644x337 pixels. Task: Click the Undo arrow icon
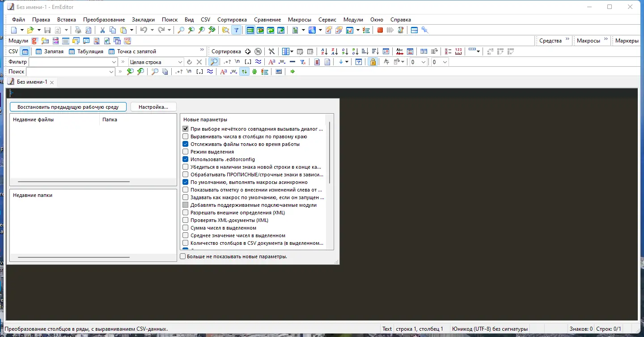coord(143,30)
